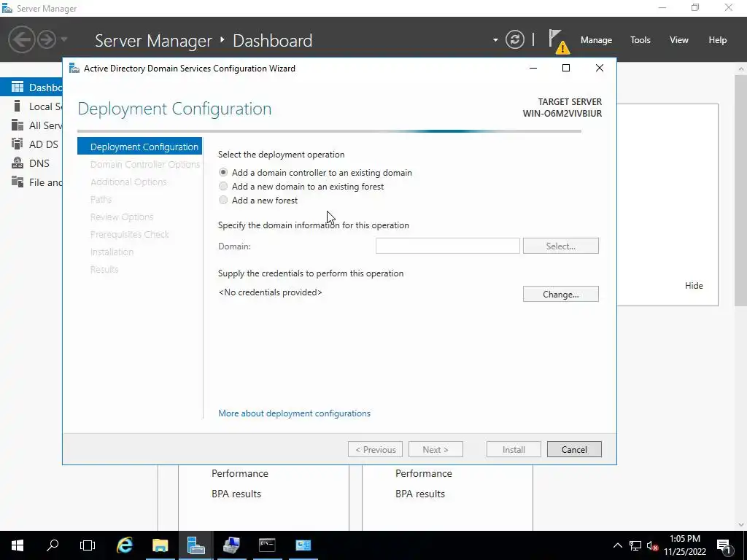Open the Action Center notification icon

pyautogui.click(x=724, y=545)
